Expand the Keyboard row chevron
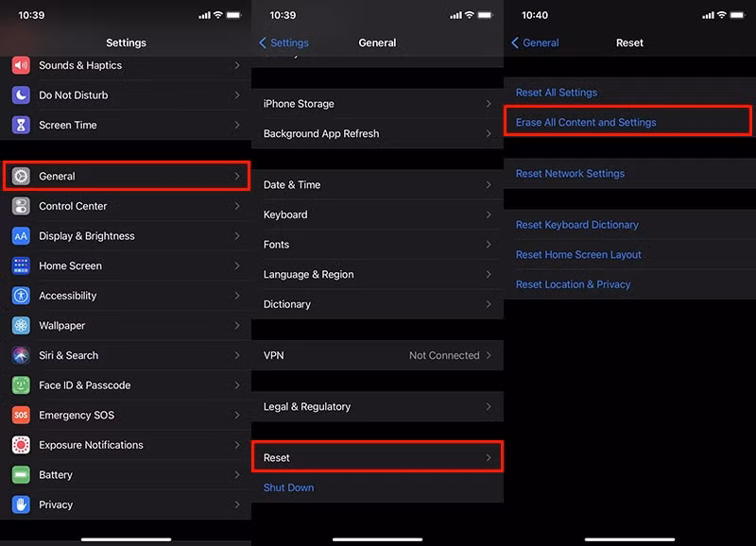 coord(489,215)
